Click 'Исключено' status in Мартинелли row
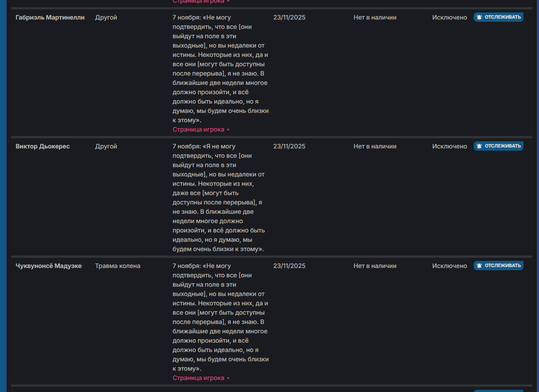This screenshot has height=392, width=539. [x=450, y=17]
